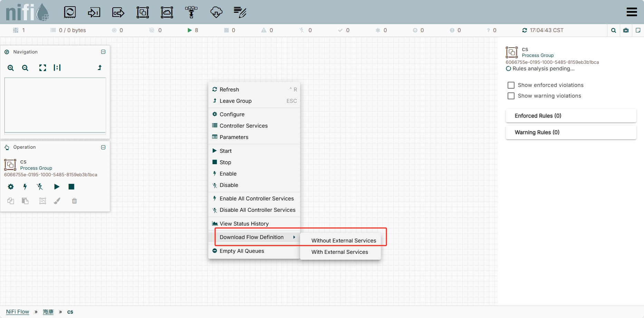
Task: Click the Fit to screen icon
Action: point(42,68)
